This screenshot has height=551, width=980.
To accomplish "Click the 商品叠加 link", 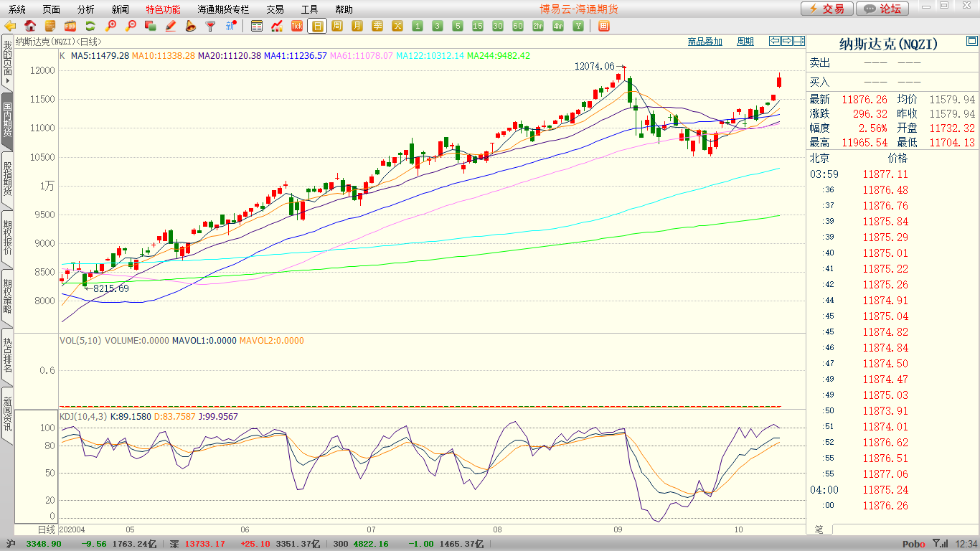I will [x=705, y=42].
